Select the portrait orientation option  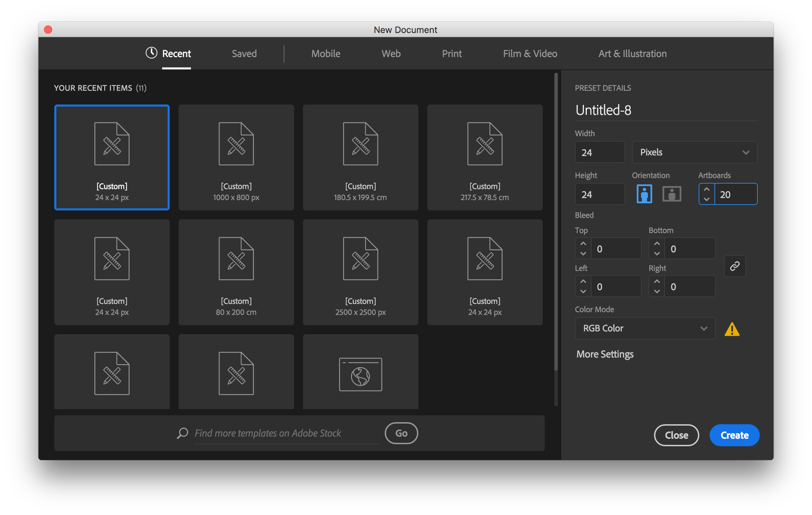pyautogui.click(x=644, y=194)
